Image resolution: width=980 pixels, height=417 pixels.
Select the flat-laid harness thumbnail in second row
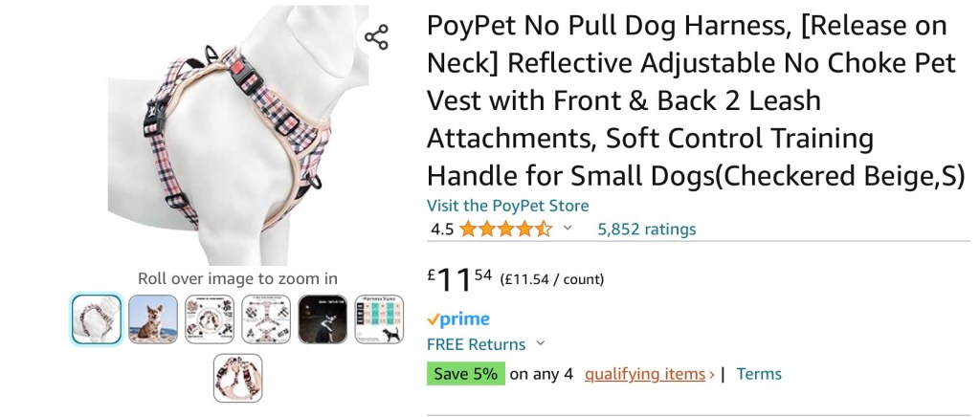pyautogui.click(x=238, y=378)
